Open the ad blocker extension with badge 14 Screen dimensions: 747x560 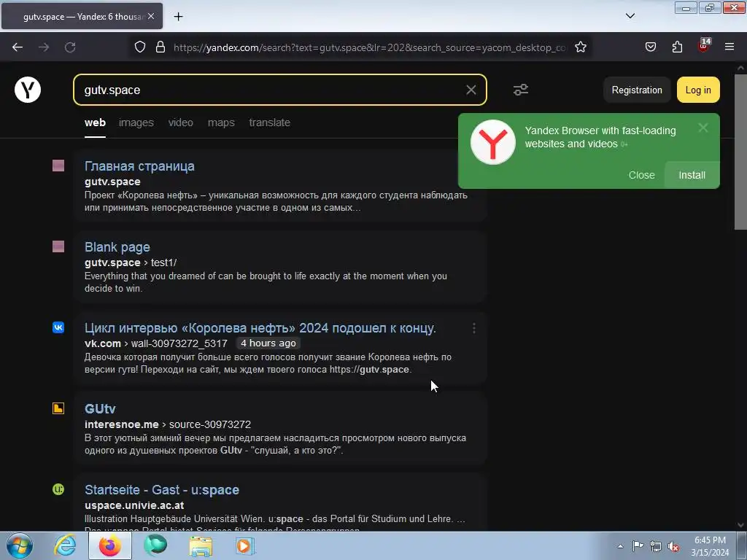704,46
